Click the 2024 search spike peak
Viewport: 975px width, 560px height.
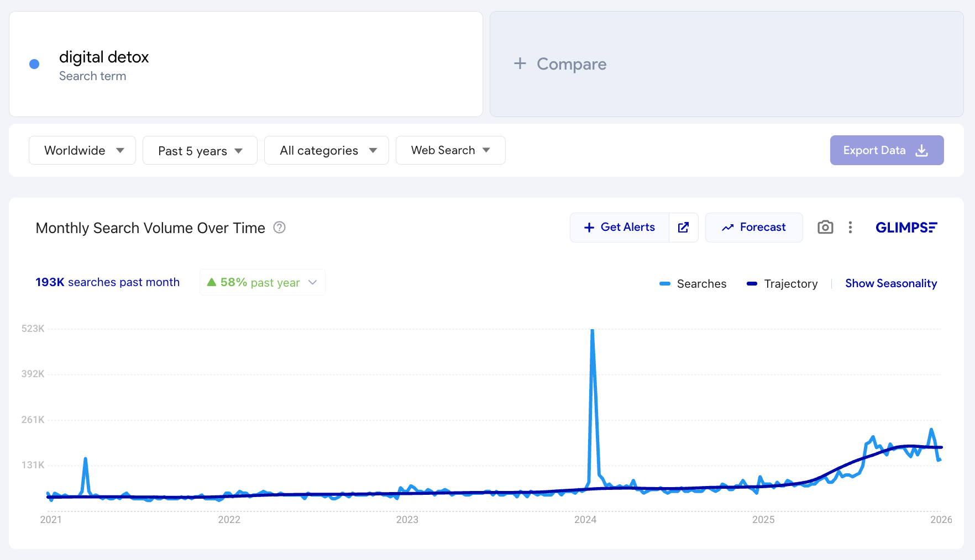pyautogui.click(x=592, y=331)
